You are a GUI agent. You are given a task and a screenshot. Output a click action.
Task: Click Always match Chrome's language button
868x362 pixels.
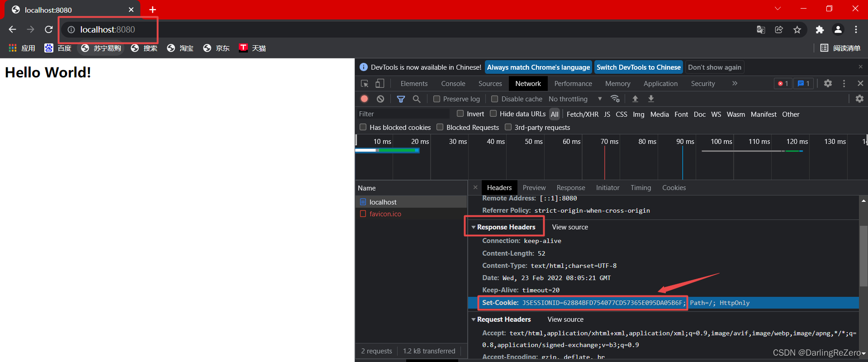tap(538, 67)
